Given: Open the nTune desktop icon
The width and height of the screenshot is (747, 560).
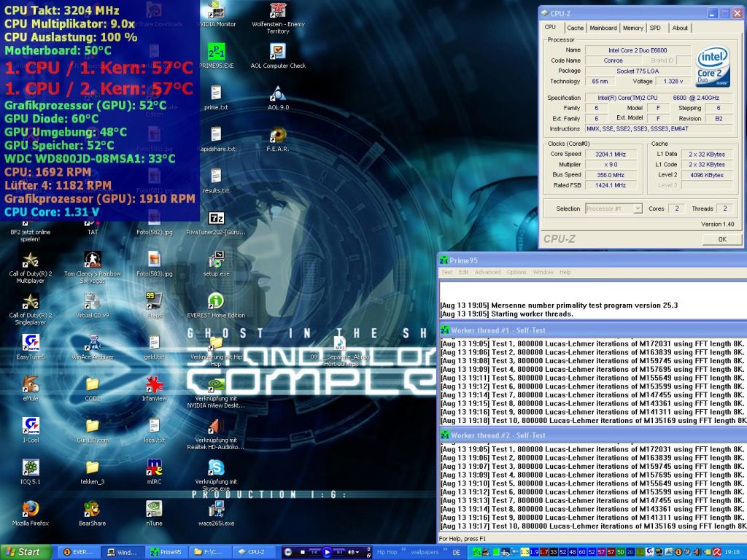Looking at the screenshot, I should pyautogui.click(x=155, y=513).
